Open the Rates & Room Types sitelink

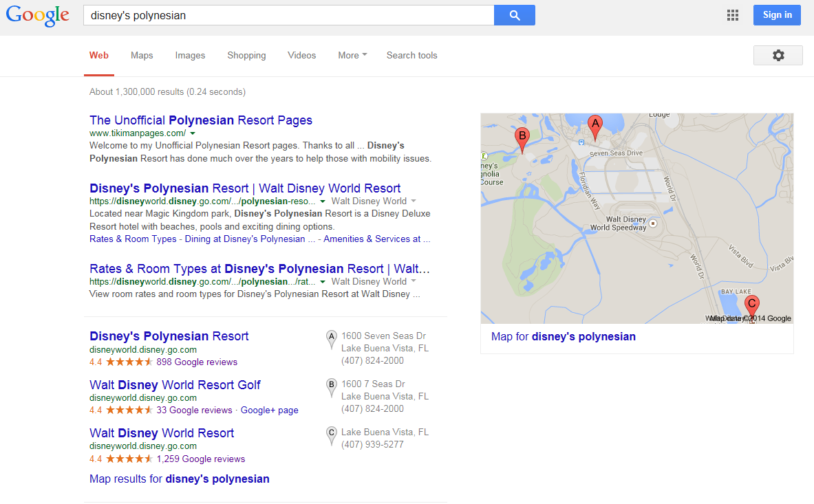click(133, 239)
